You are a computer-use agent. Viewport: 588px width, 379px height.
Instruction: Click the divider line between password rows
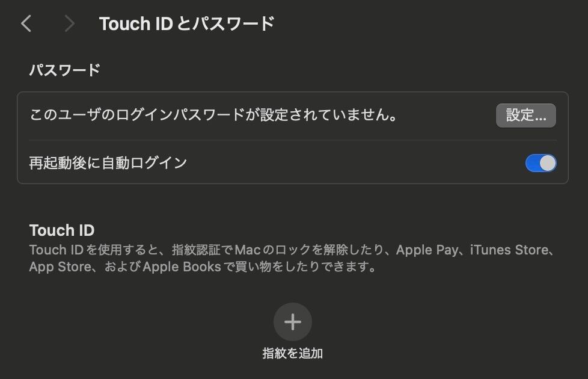293,140
